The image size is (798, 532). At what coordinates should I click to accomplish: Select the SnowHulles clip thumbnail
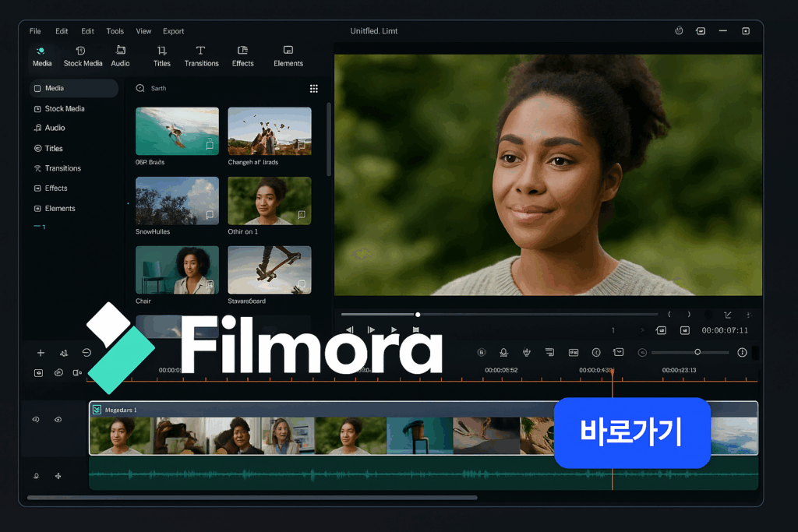pos(177,200)
